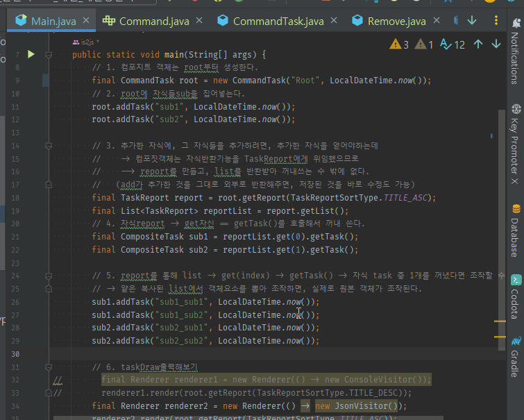The image size is (524, 420).
Task: Toggle fold end marker at line 25
Action: click(x=49, y=289)
